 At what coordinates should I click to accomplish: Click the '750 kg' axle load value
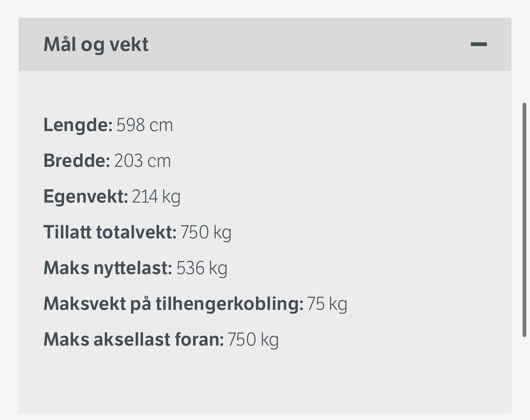253,339
